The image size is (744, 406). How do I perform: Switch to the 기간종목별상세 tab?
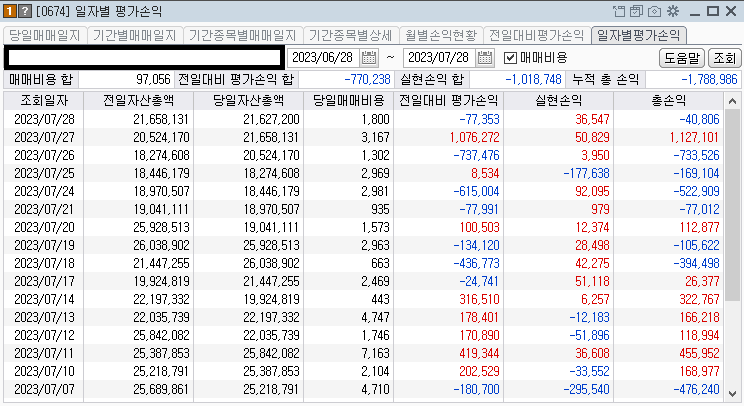350,35
